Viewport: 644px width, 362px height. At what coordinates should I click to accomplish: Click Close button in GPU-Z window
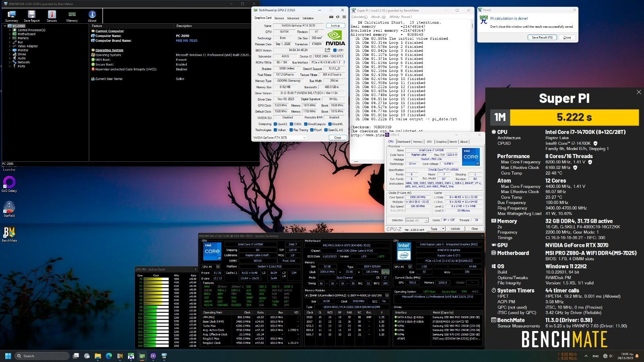[x=337, y=138]
